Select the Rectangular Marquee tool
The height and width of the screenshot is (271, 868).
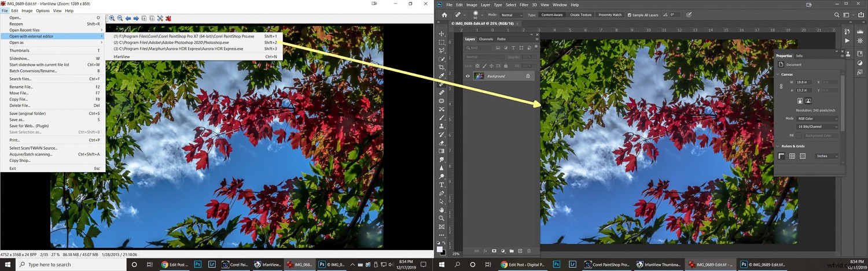click(x=442, y=42)
